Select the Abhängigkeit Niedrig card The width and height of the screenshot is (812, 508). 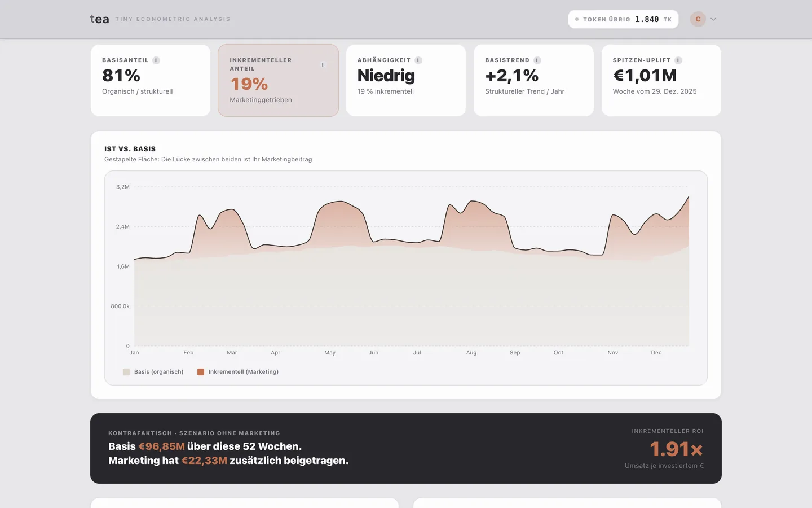[x=406, y=81]
